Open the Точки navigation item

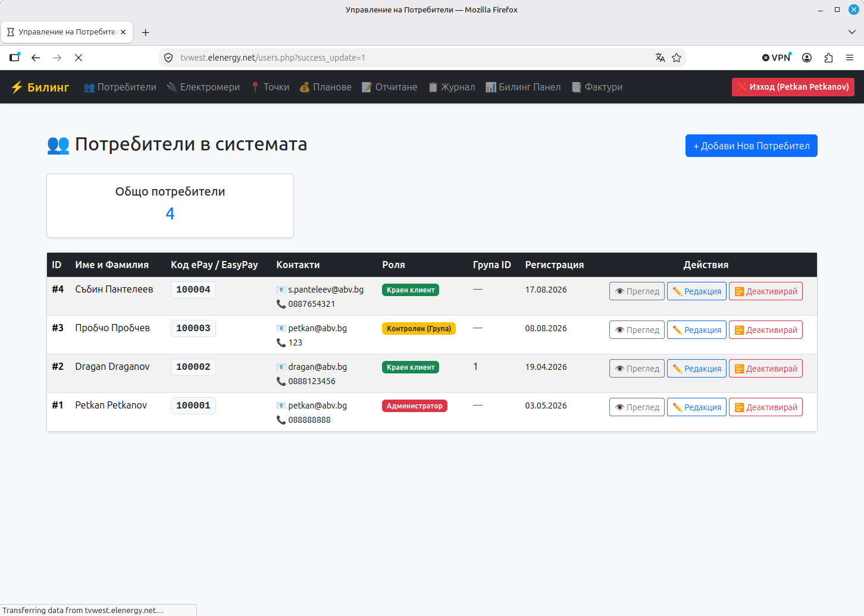(270, 87)
